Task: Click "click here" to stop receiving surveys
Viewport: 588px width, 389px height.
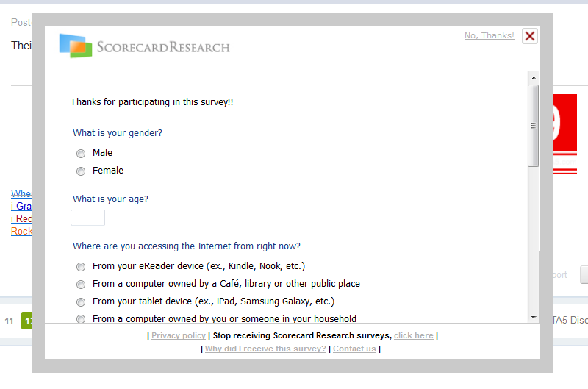Action: (413, 335)
